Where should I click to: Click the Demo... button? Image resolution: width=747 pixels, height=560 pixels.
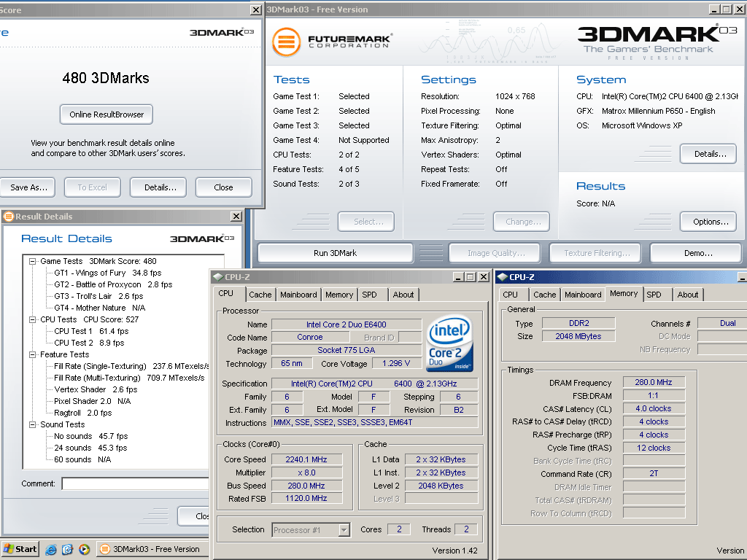pos(696,253)
